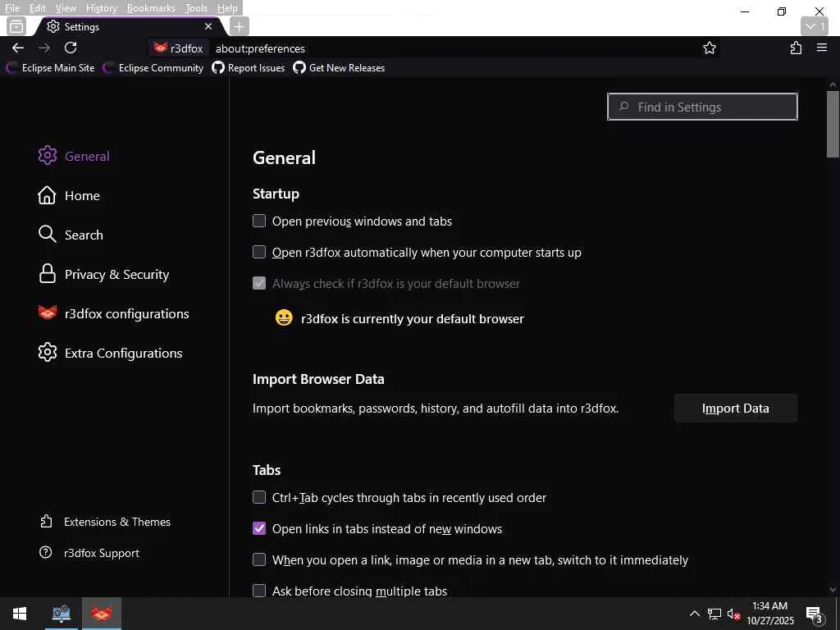Bookmark this page with the star icon
This screenshot has height=630, width=840.
pyautogui.click(x=710, y=48)
